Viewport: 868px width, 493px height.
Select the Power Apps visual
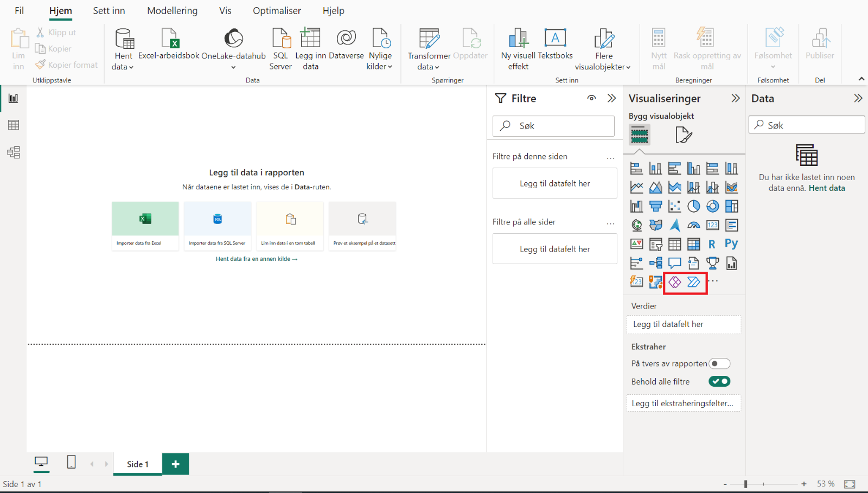[674, 282]
